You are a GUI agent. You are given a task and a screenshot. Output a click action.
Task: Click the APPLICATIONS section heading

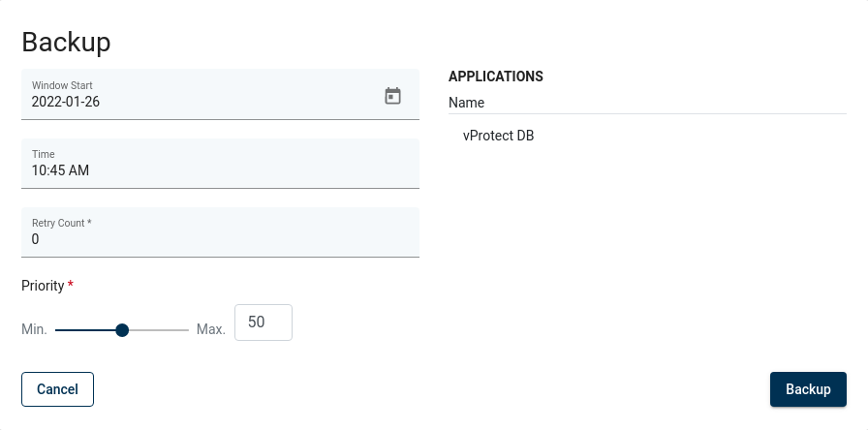[x=496, y=77]
